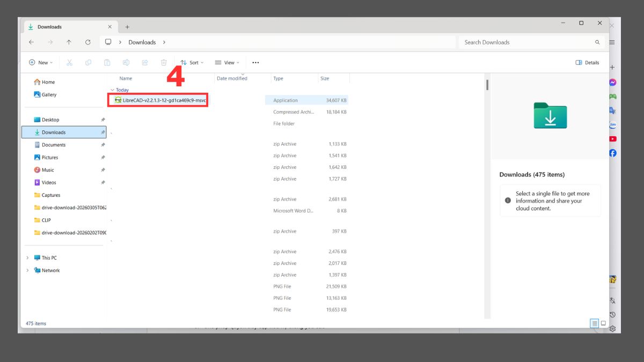The height and width of the screenshot is (362, 644).
Task: Open the View dropdown menu
Action: [227, 63]
